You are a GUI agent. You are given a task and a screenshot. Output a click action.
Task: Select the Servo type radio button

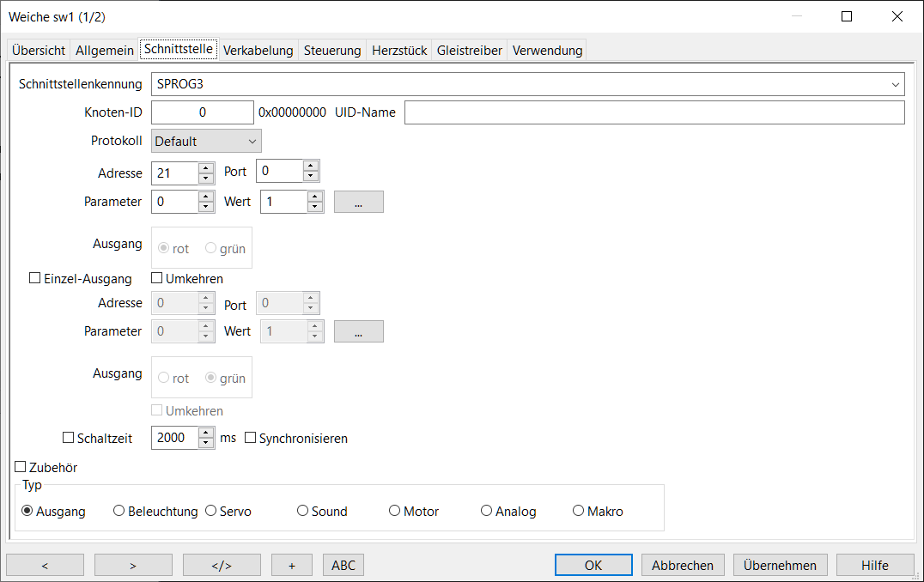click(x=211, y=511)
